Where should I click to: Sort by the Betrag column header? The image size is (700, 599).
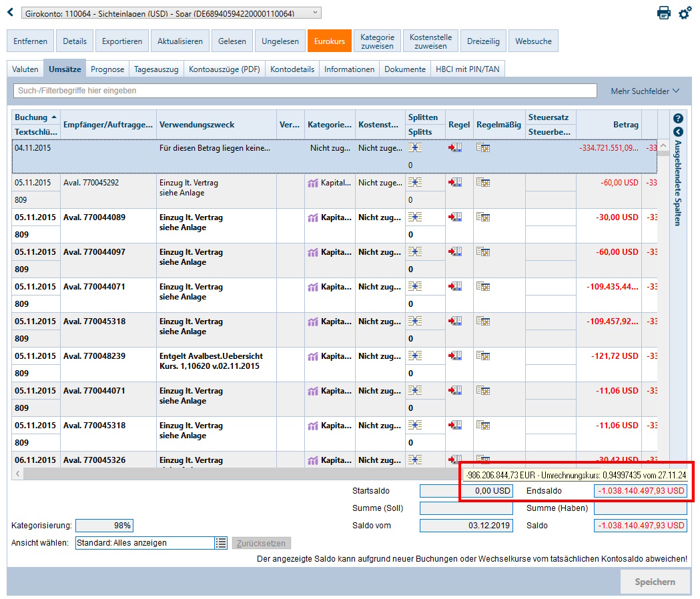(x=609, y=125)
